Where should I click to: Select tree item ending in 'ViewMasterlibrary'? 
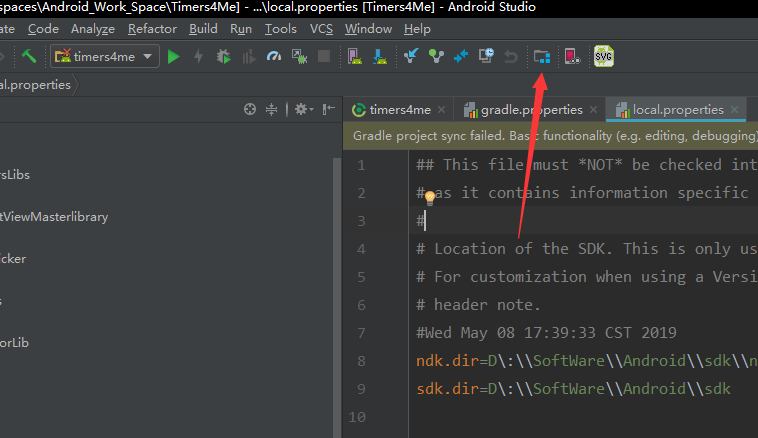point(54,217)
